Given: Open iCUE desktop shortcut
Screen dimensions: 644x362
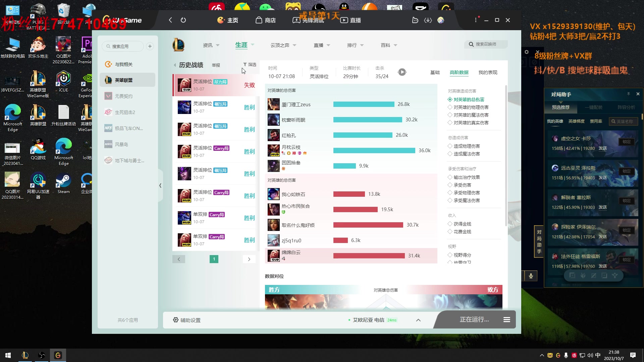Looking at the screenshot, I should click(63, 82).
